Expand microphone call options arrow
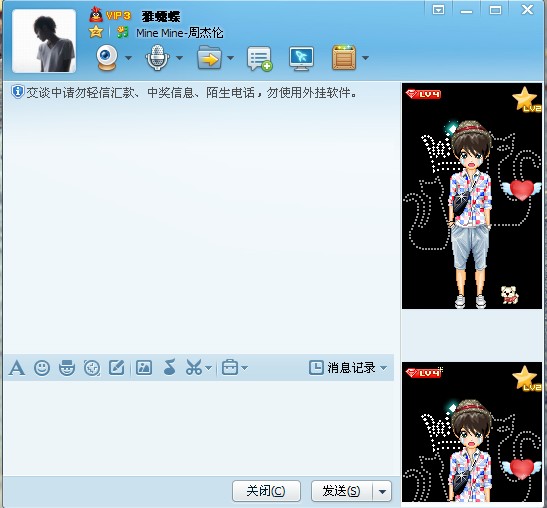The height and width of the screenshot is (508, 547). (x=179, y=58)
